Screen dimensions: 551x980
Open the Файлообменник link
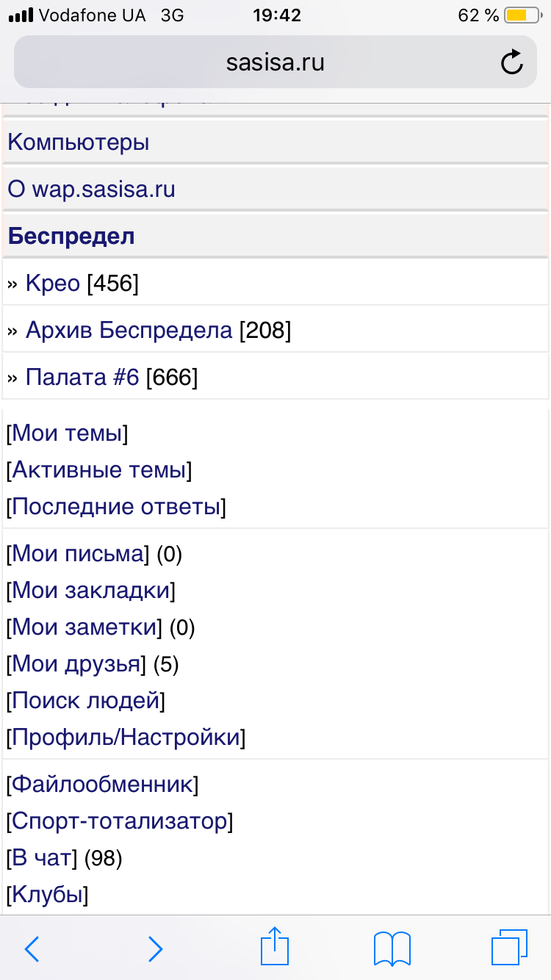tap(103, 785)
